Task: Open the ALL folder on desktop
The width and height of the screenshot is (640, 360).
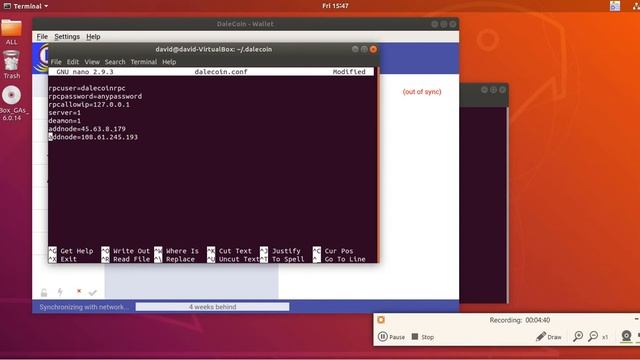Action: (x=11, y=31)
